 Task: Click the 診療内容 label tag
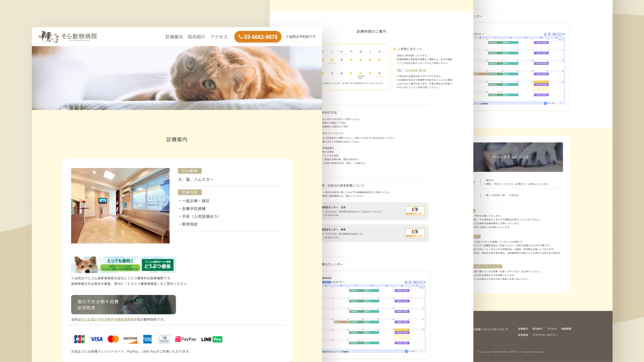pos(190,192)
